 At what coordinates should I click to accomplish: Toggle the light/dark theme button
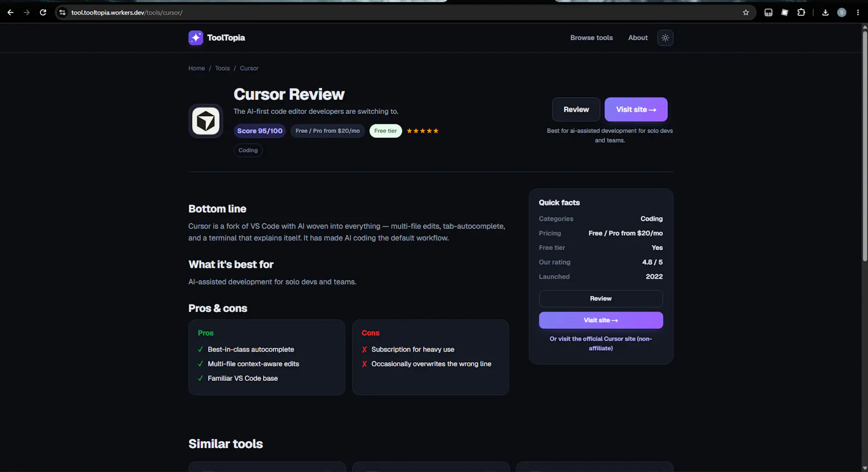(665, 37)
